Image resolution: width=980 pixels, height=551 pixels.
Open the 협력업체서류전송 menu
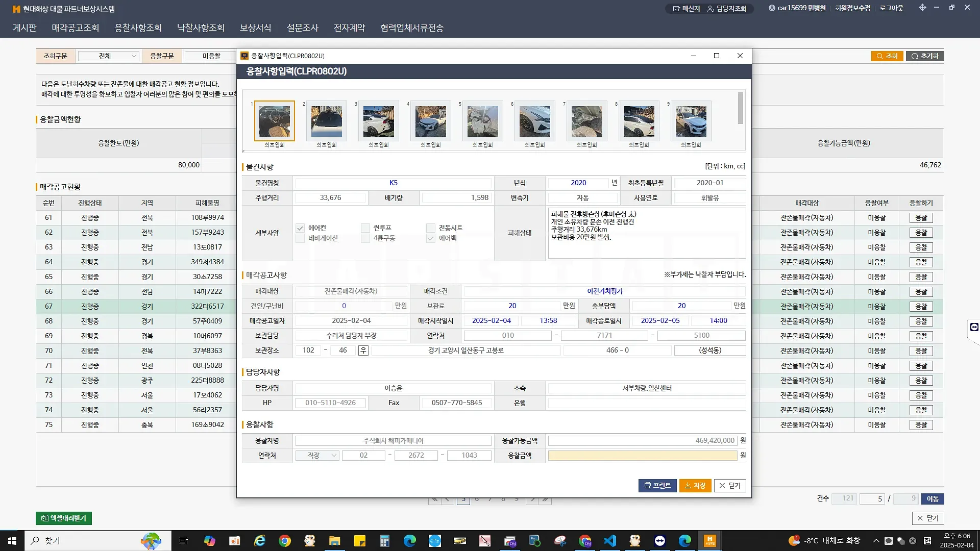coord(412,28)
